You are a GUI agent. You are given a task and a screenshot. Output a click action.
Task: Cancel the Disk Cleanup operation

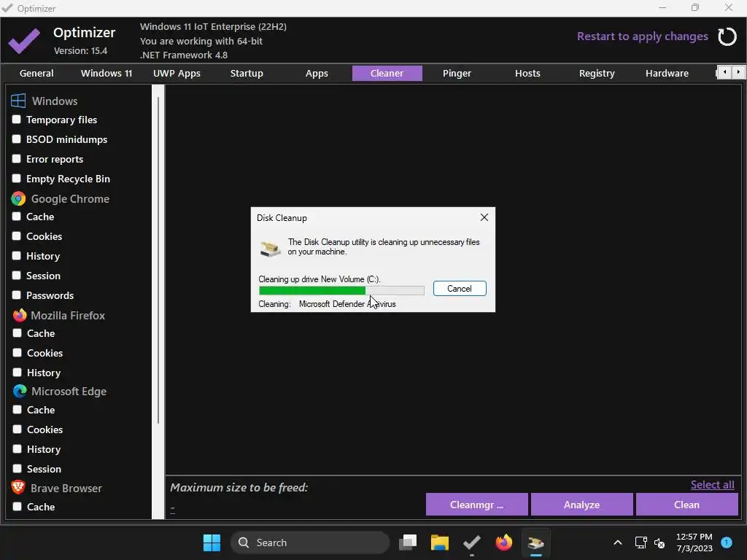pyautogui.click(x=460, y=289)
